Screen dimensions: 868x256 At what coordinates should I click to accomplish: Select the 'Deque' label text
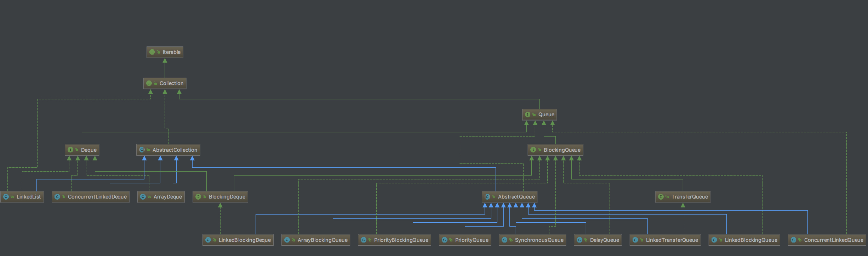click(x=89, y=150)
